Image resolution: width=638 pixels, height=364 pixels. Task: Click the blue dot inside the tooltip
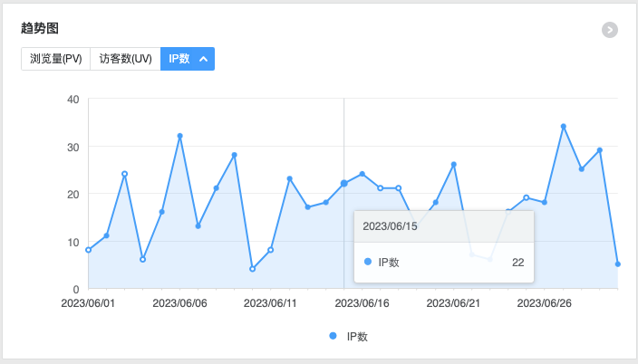click(367, 262)
